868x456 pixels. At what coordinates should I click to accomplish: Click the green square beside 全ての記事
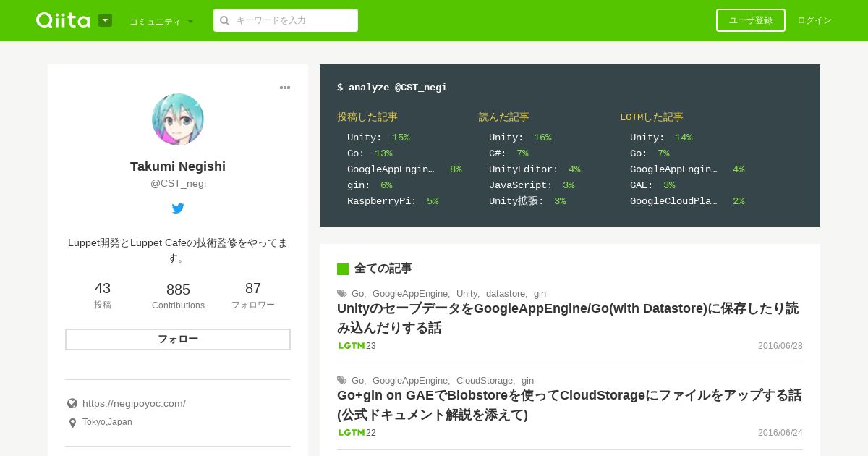coord(343,269)
